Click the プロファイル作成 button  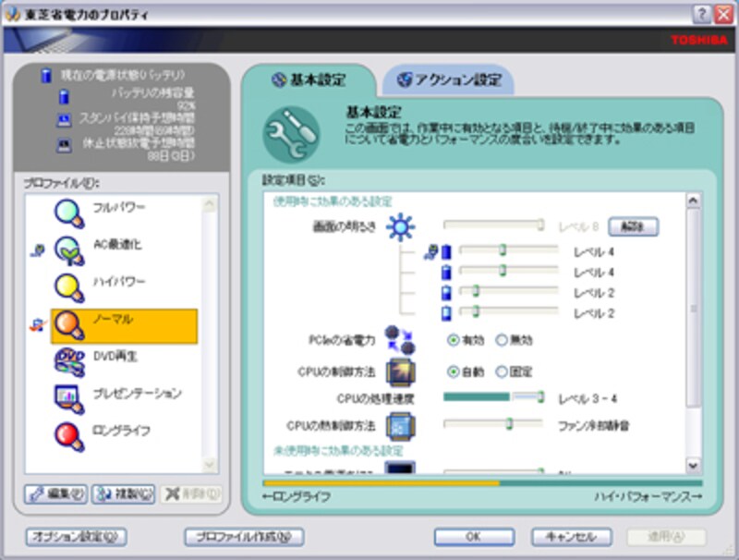(244, 536)
